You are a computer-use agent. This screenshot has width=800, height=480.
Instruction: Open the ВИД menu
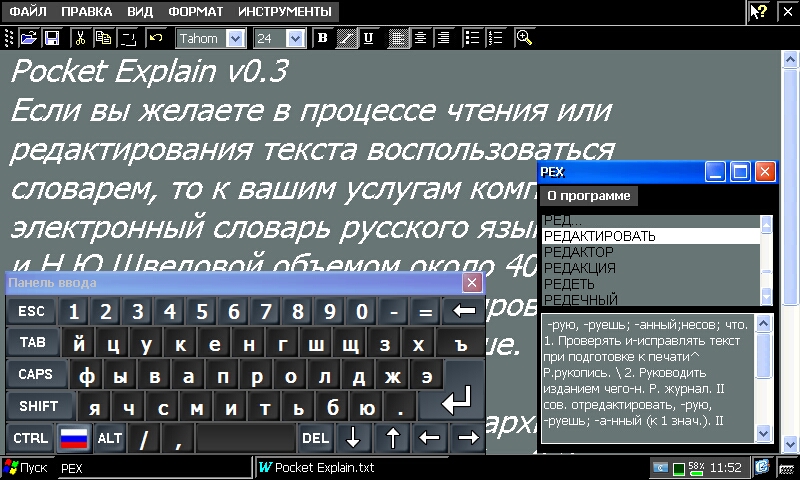tap(140, 11)
